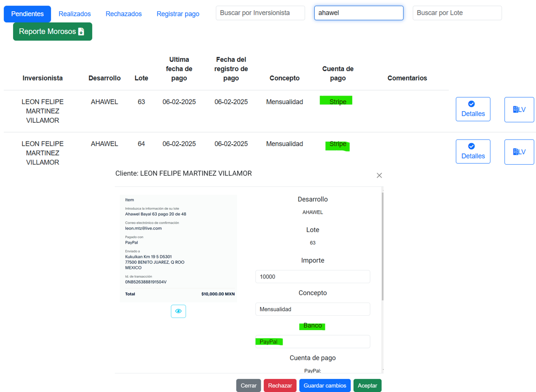Open Detalles for lote 63

pos(473,109)
